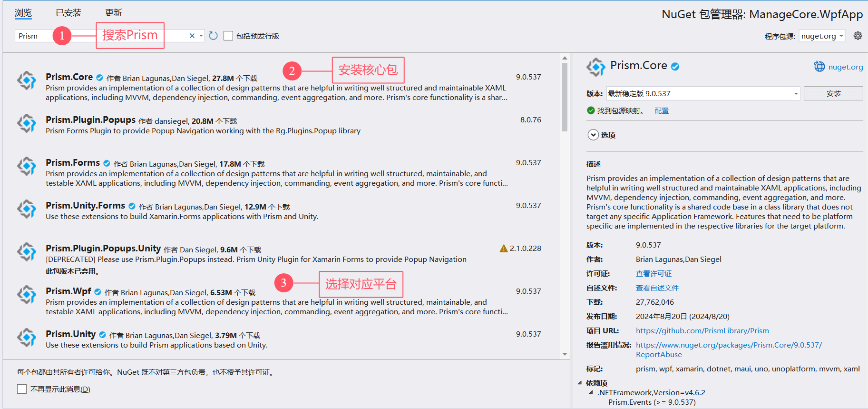
Task: Click the Prism.Forms package icon
Action: 27,166
